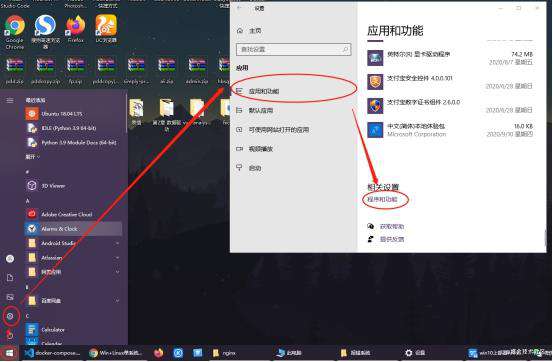Open Alarms & Clock app

pos(74,229)
